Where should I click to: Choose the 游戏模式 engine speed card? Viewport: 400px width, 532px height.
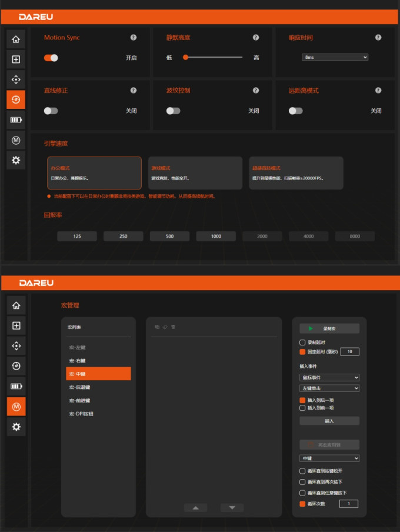(x=195, y=173)
